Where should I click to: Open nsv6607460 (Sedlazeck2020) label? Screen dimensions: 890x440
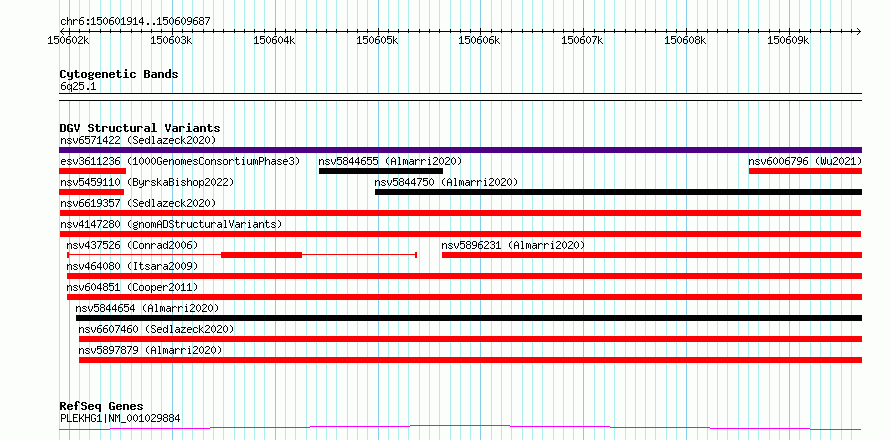click(x=156, y=329)
